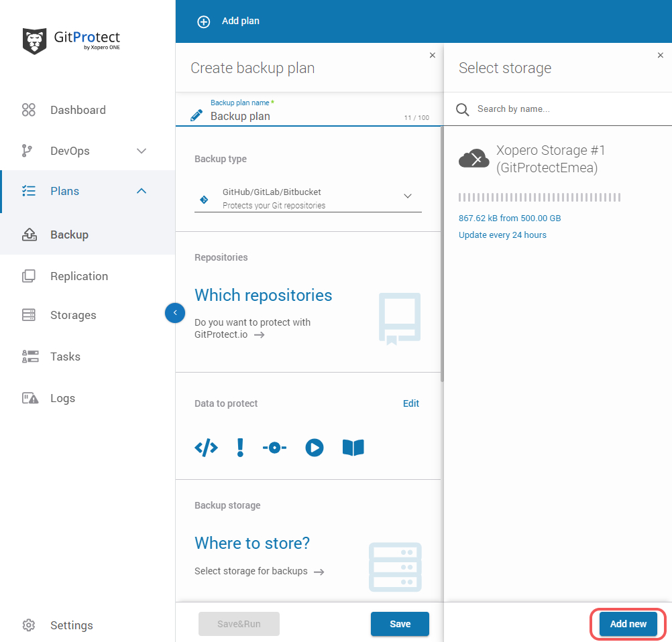The image size is (672, 642).
Task: Click the GitProtect lion shield logo
Action: (34, 41)
